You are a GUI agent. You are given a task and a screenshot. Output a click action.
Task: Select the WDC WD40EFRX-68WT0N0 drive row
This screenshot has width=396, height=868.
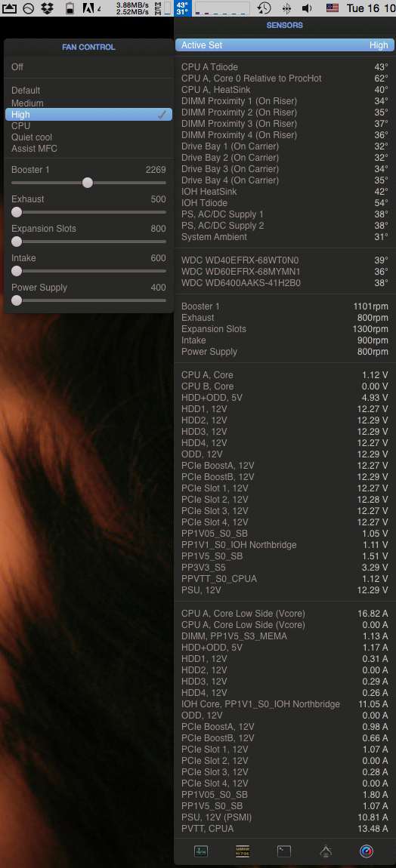[x=284, y=260]
